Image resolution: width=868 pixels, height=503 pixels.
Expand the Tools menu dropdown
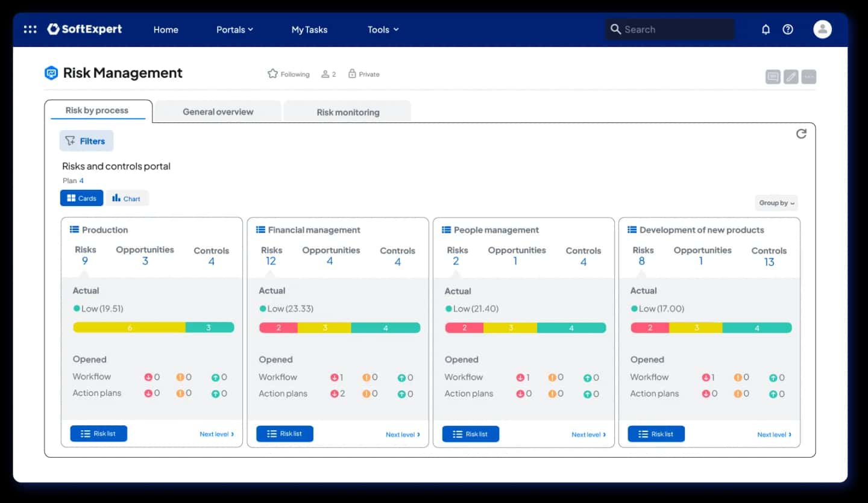[x=383, y=30]
